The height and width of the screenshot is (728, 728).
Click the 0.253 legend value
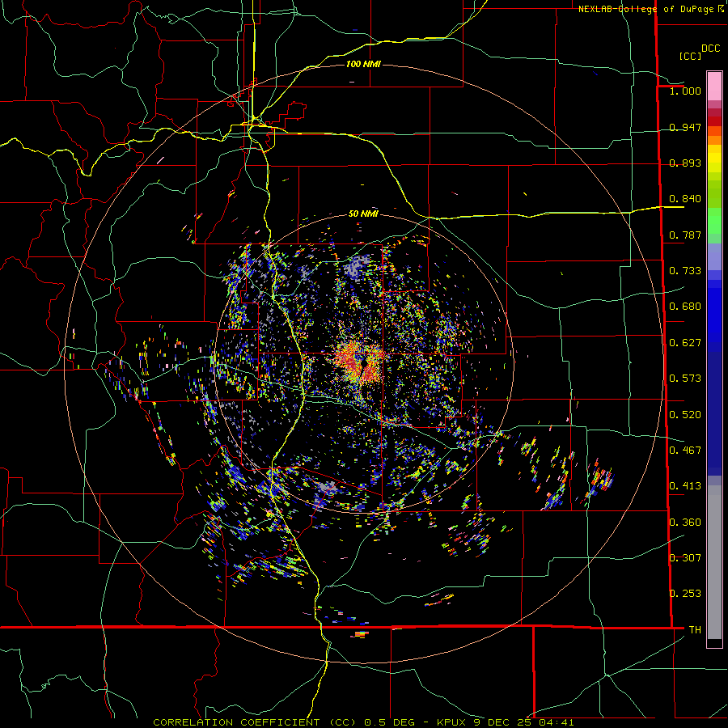coord(685,594)
